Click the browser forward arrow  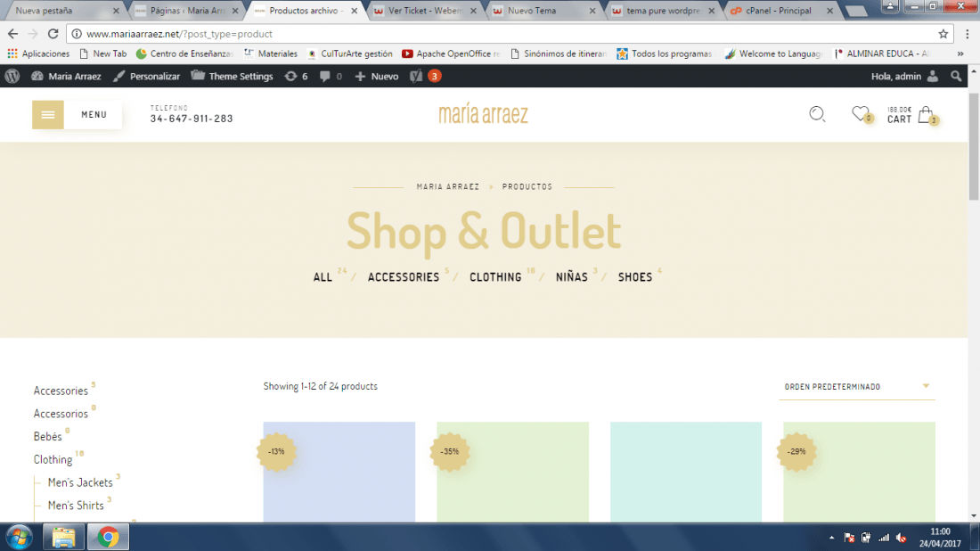click(33, 34)
